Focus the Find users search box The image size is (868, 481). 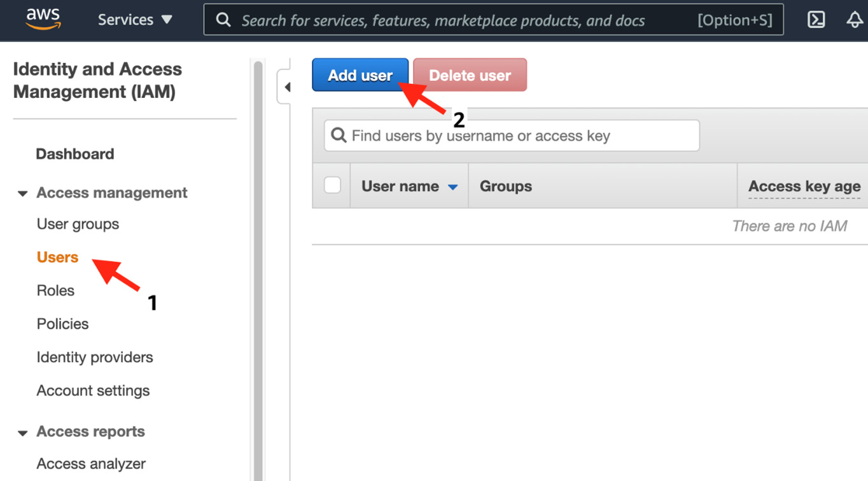(x=512, y=136)
